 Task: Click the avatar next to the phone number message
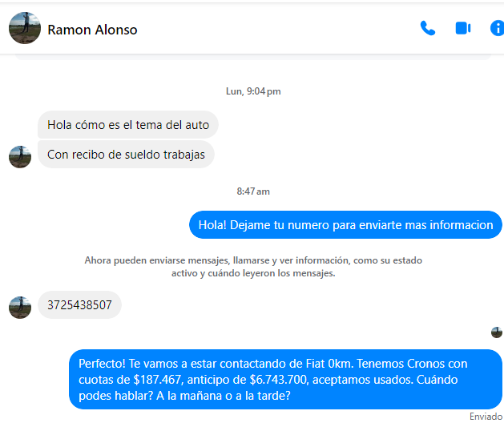[20, 308]
